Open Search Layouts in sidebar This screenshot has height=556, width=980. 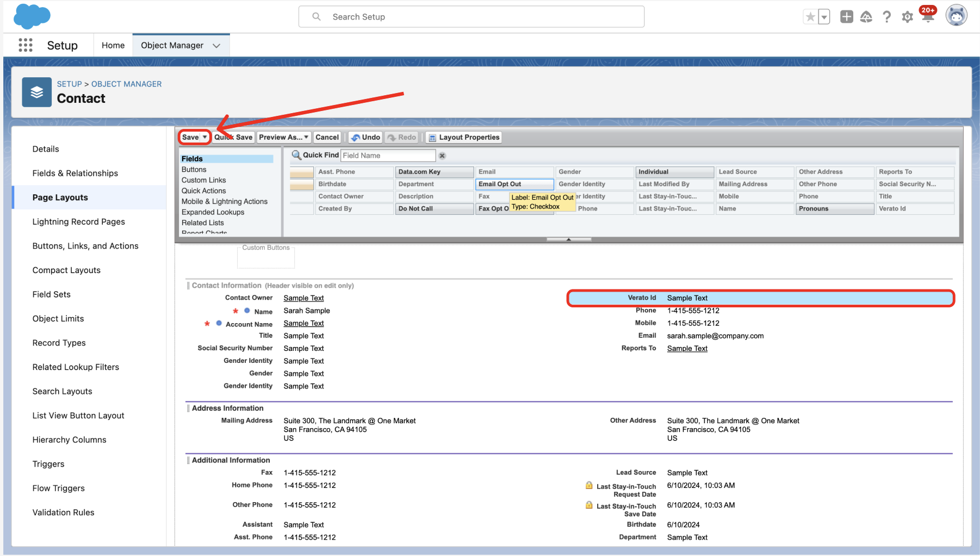(62, 391)
